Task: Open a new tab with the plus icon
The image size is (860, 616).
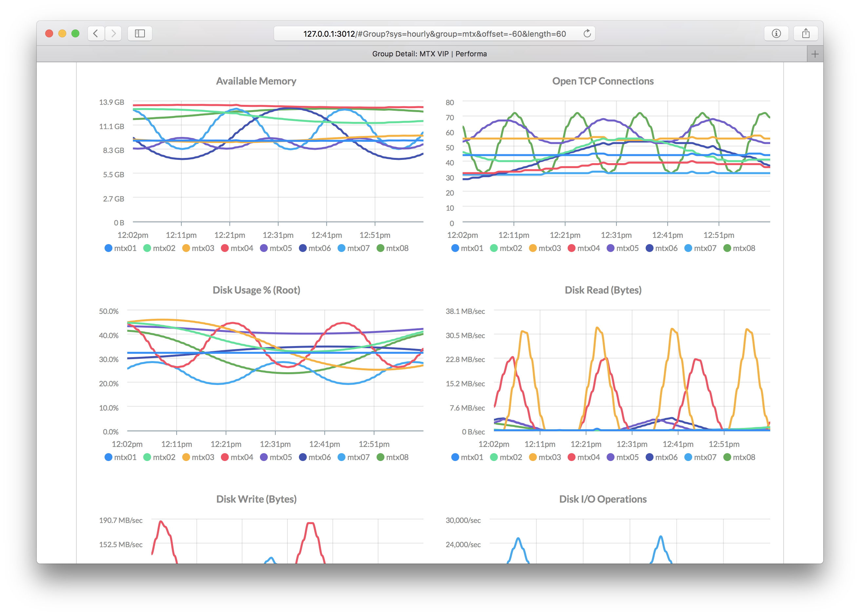Action: pyautogui.click(x=815, y=54)
